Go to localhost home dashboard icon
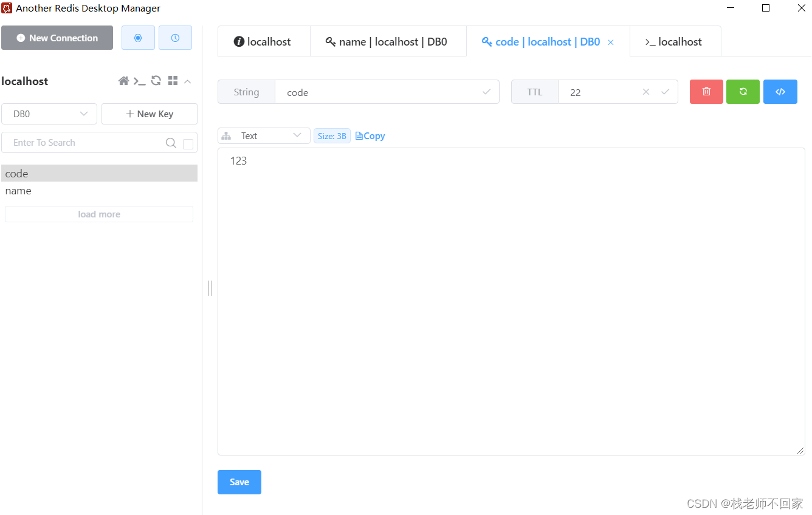812x515 pixels. coord(123,81)
